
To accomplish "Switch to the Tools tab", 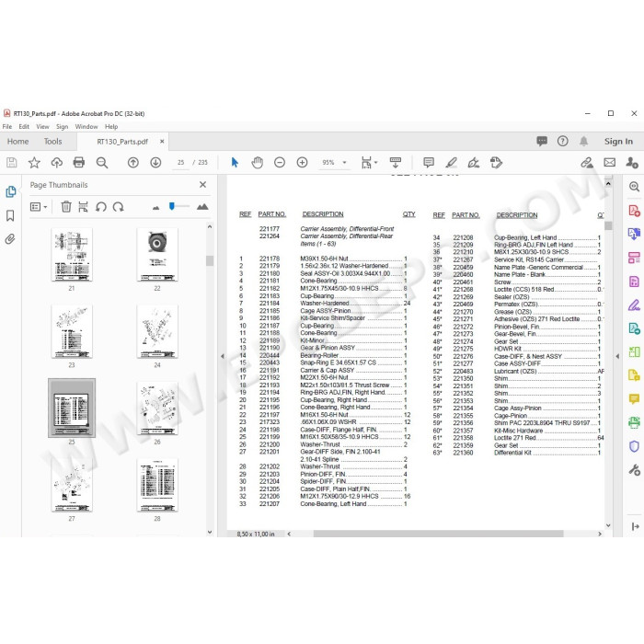I will (x=53, y=142).
